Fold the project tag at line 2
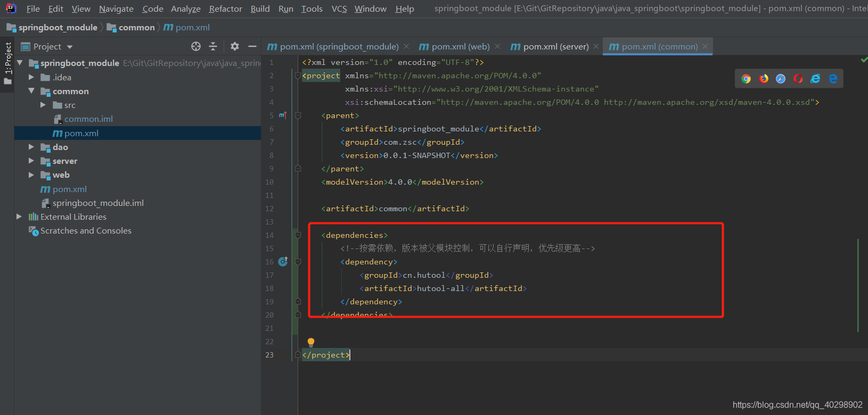The width and height of the screenshot is (868, 415). pos(298,76)
